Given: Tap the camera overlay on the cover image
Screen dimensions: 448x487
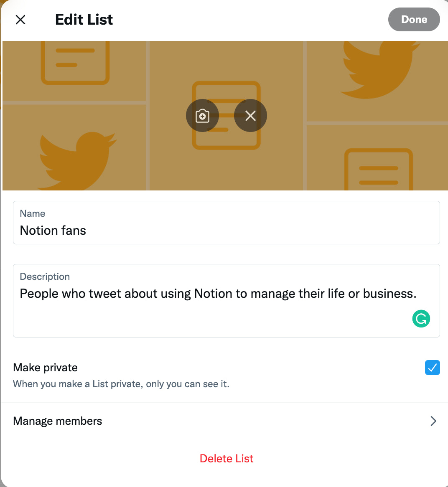Looking at the screenshot, I should tap(202, 116).
